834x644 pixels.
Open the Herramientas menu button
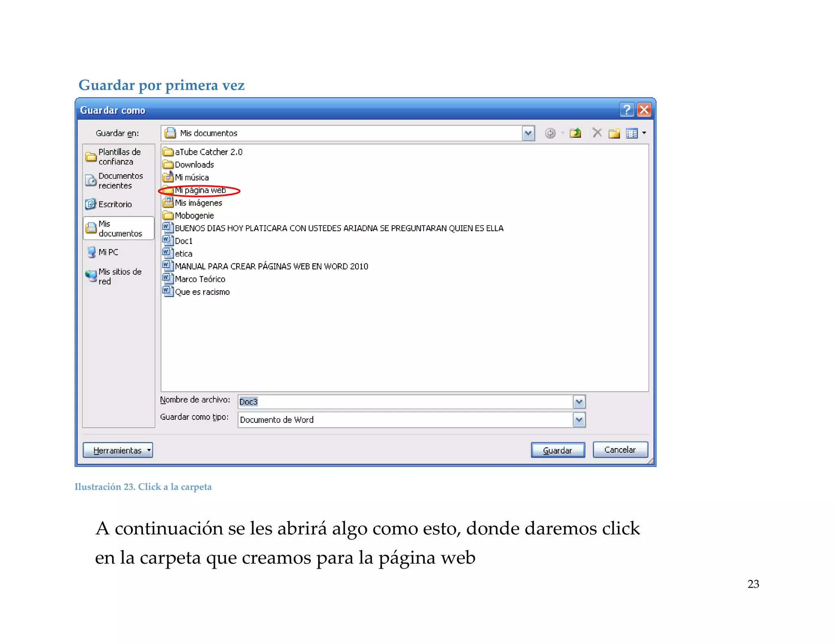coord(118,450)
